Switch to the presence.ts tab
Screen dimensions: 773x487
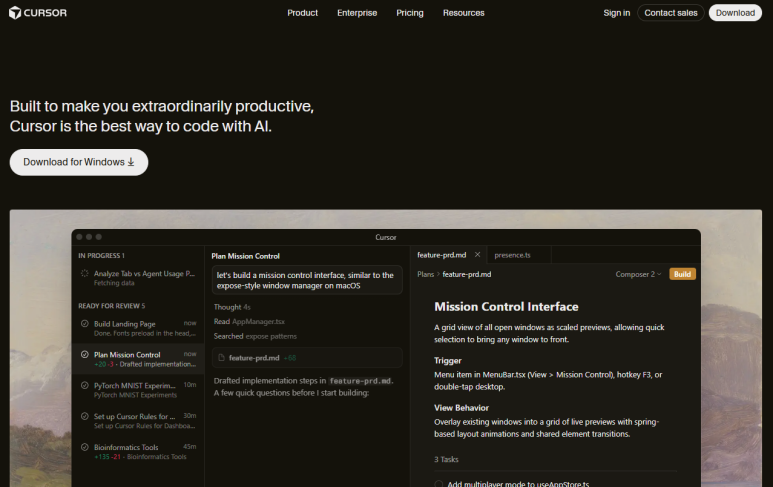click(512, 255)
